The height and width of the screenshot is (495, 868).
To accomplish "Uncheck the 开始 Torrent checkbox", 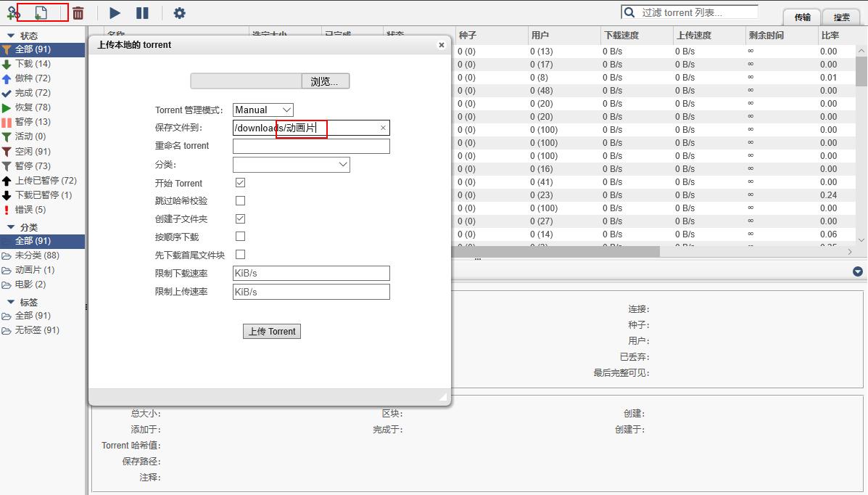I will (x=240, y=182).
